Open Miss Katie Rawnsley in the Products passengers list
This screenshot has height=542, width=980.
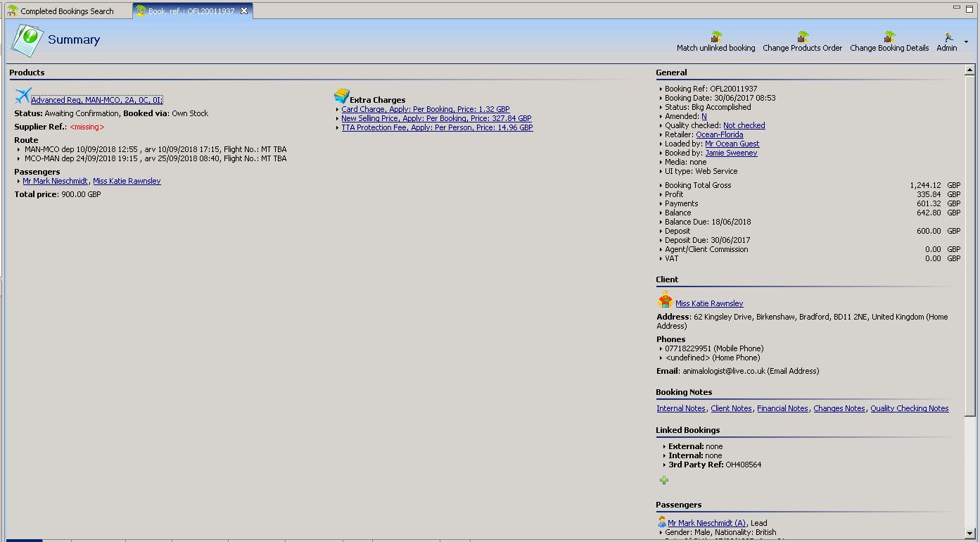point(127,182)
